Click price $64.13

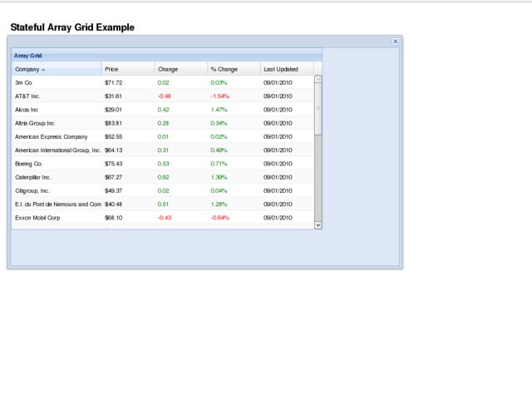pos(113,150)
